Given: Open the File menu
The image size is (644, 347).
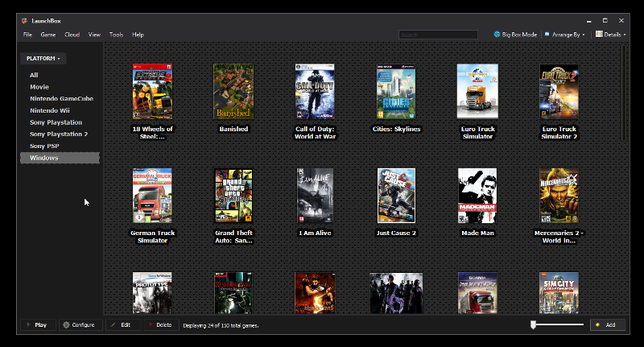Looking at the screenshot, I should [27, 35].
